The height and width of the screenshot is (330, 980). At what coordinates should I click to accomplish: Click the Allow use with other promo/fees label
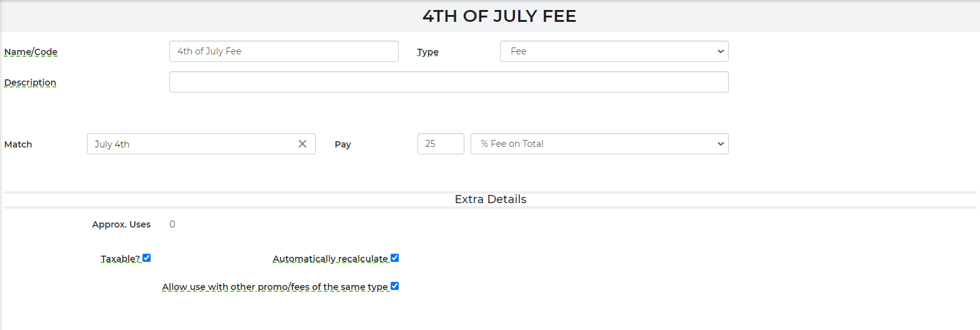275,287
